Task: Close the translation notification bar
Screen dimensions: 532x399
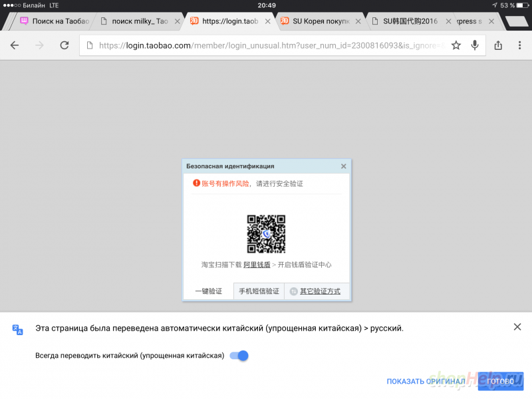Action: (517, 327)
